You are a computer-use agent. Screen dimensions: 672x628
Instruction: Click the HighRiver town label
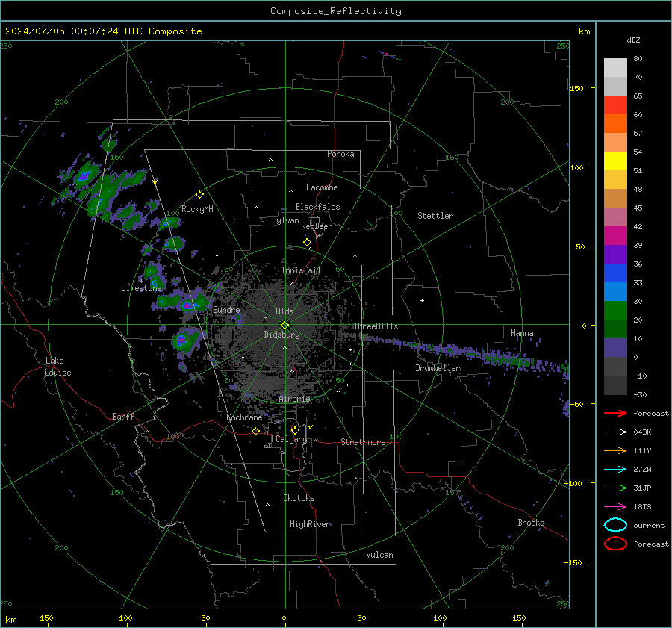click(x=310, y=524)
